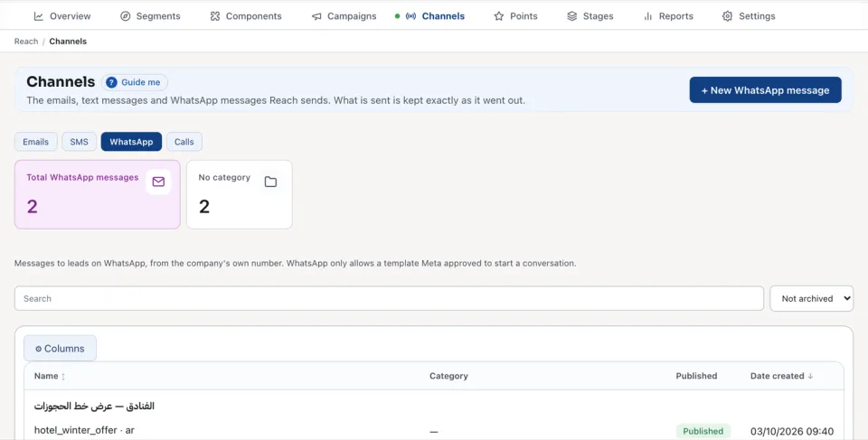Open Settings in top navigation
The width and height of the screenshot is (868, 440).
click(x=749, y=16)
